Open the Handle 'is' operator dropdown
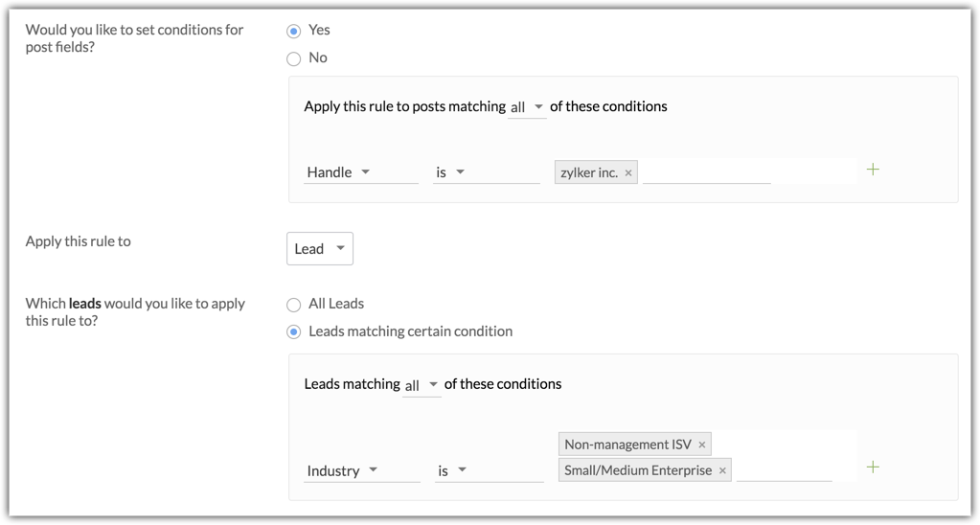The image size is (980, 525). [x=486, y=172]
